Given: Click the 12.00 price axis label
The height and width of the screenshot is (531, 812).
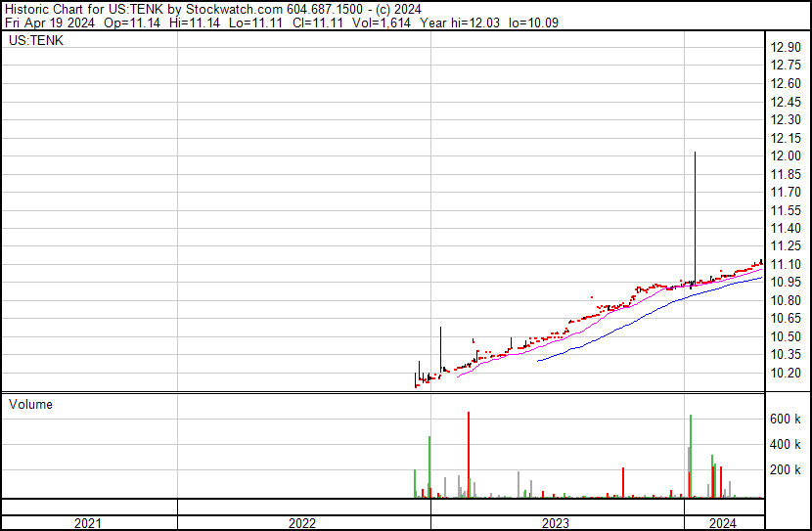Looking at the screenshot, I should point(787,156).
